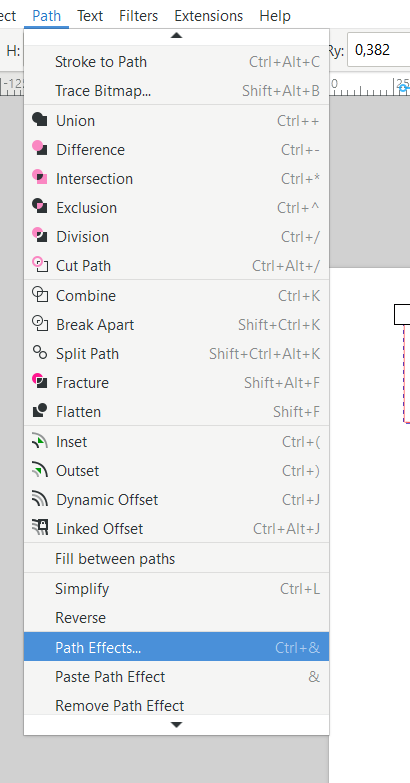The height and width of the screenshot is (783, 410).
Task: Click the Exclusion icon
Action: tap(39, 207)
